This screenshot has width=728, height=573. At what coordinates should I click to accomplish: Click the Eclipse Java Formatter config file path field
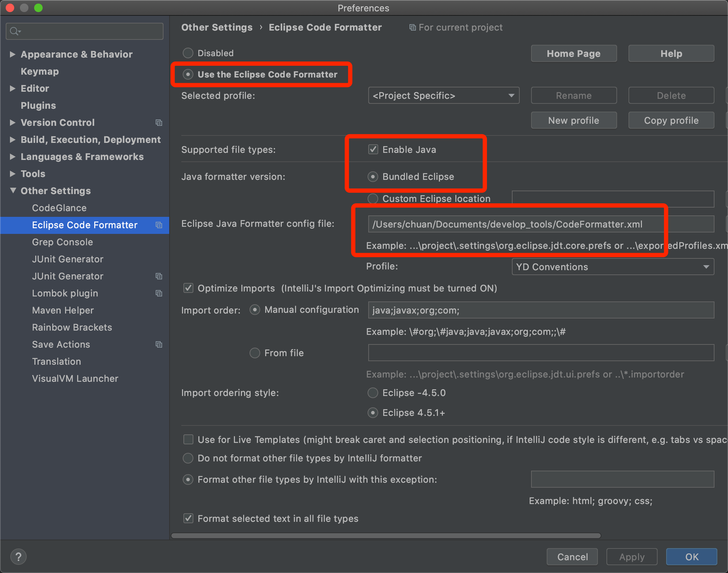coord(541,224)
